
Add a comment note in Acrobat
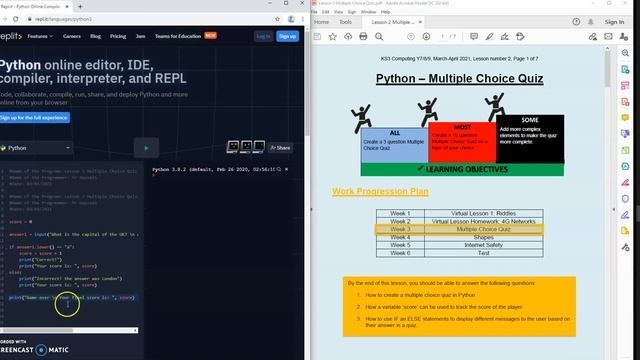click(x=474, y=37)
